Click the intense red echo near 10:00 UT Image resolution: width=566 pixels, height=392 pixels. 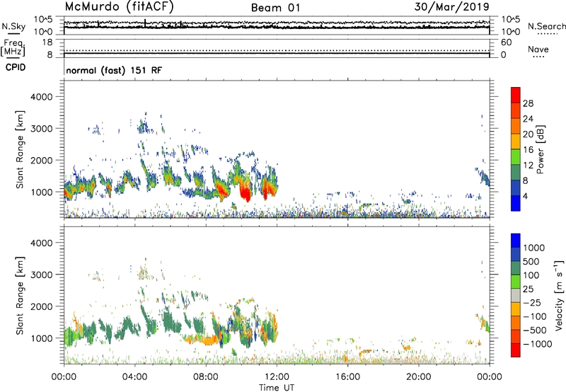coord(245,191)
